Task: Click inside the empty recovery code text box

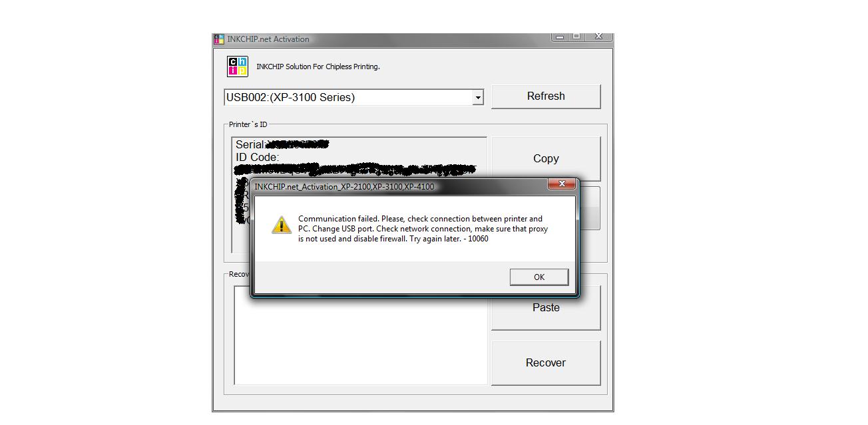Action: 360,335
